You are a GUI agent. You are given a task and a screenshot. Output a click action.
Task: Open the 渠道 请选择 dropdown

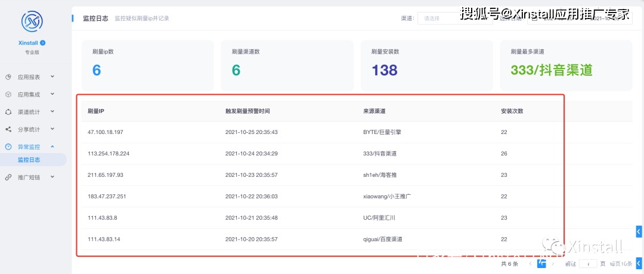455,18
